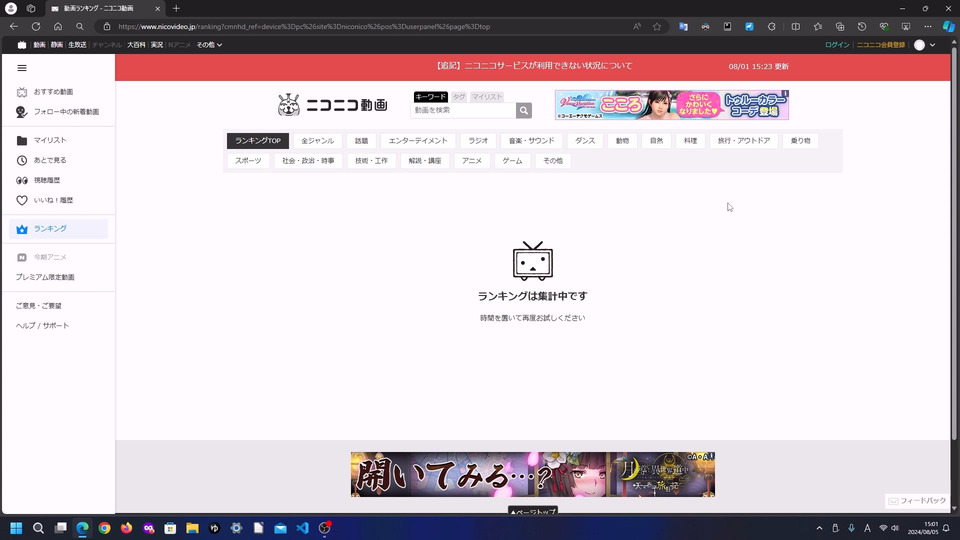Go to the browser home page
Screen dimensions: 960x540
[58, 26]
